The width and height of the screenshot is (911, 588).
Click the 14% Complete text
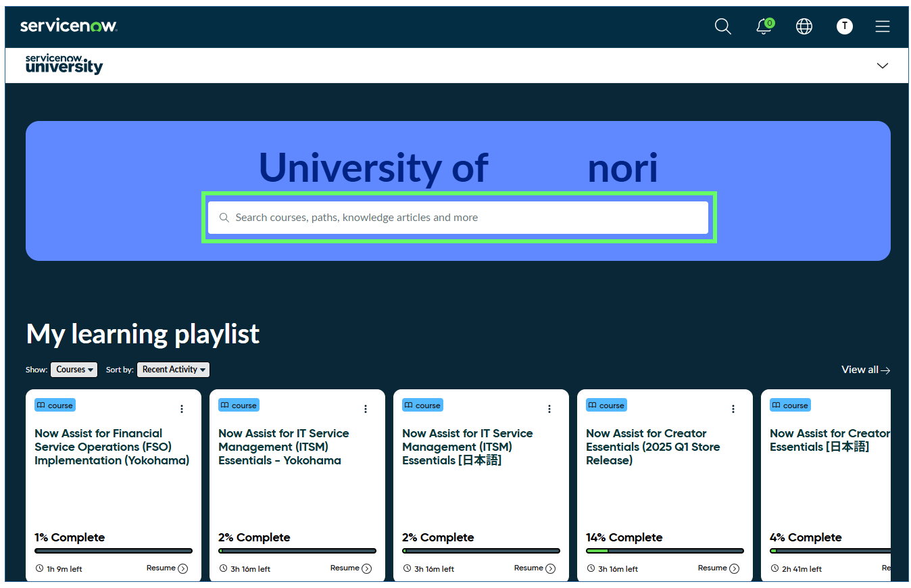point(624,537)
